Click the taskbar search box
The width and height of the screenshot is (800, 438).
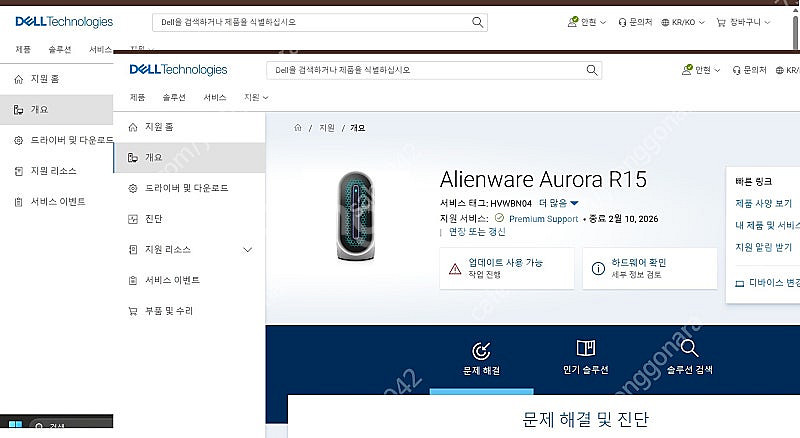point(71,426)
